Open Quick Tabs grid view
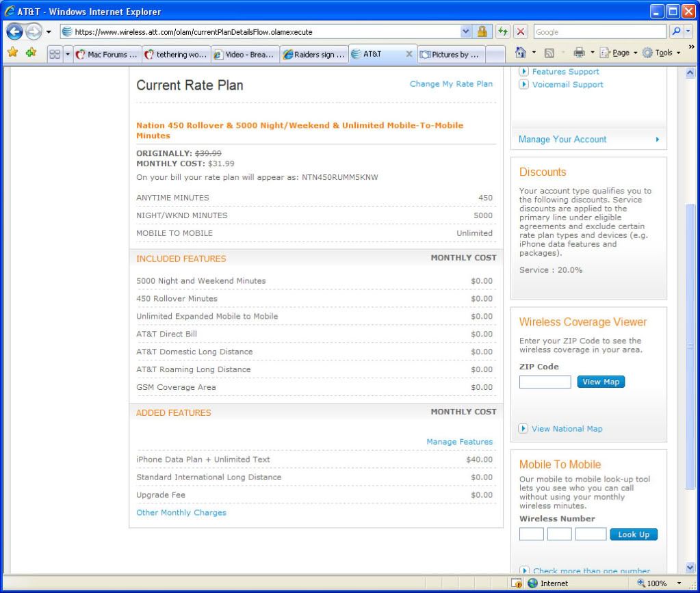The width and height of the screenshot is (700, 593). 55,55
